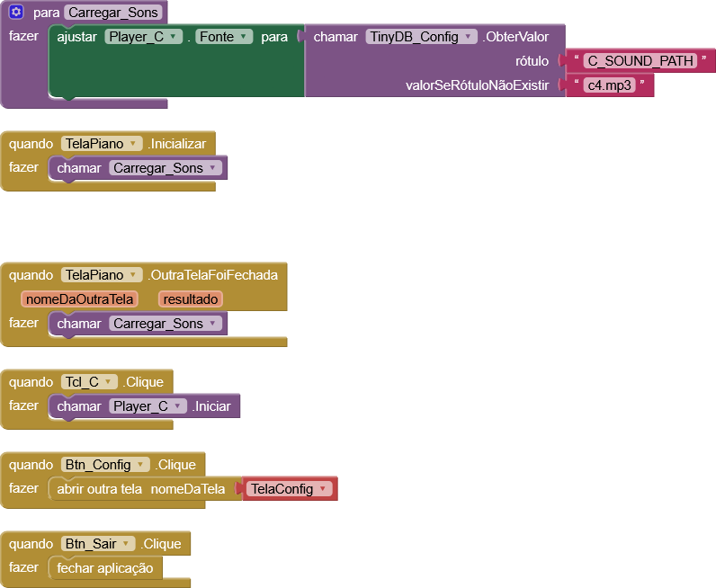Open the Tcl_C component dropdown

89,382
